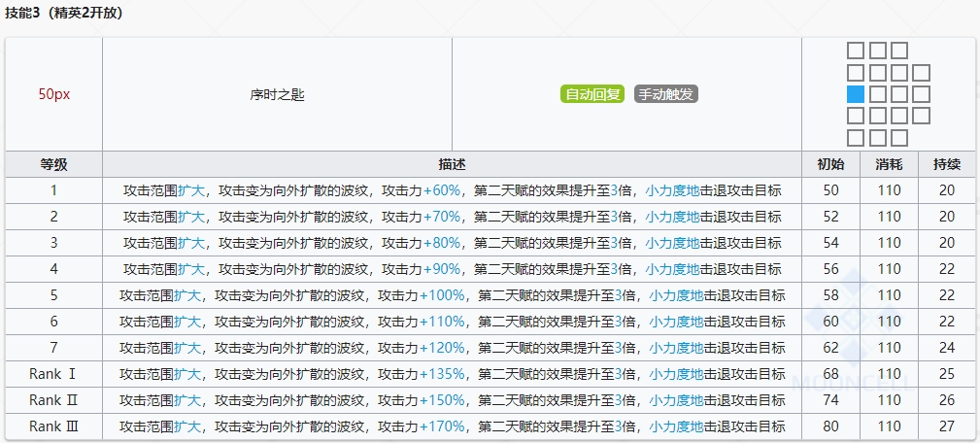Click the 技能3（精英2开放）heading

64,14
